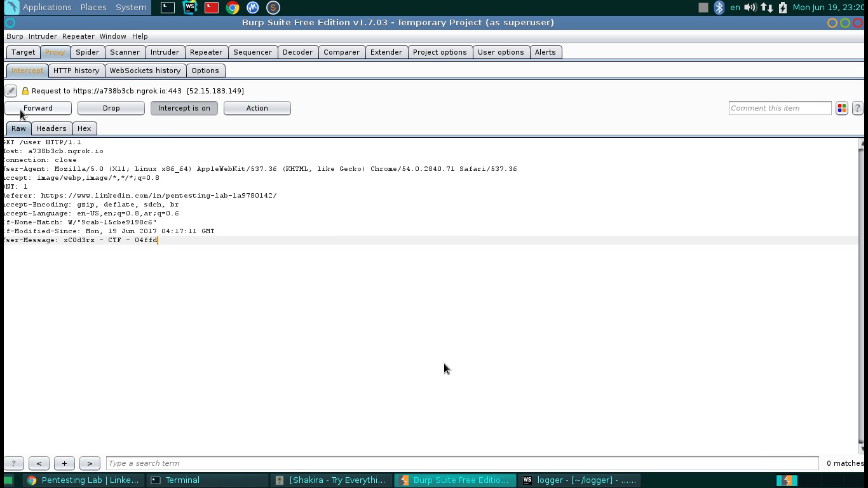
Task: Click the lock icon beside the request URL
Action: click(25, 91)
